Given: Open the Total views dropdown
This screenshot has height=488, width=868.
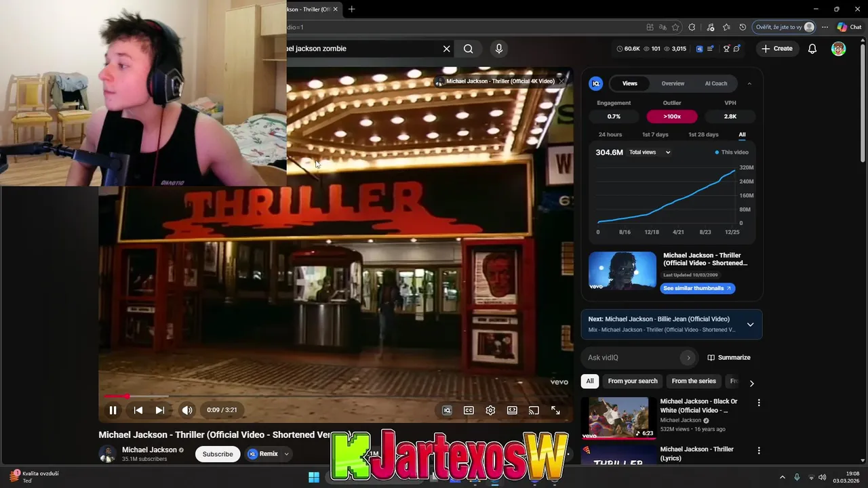Looking at the screenshot, I should (x=650, y=152).
